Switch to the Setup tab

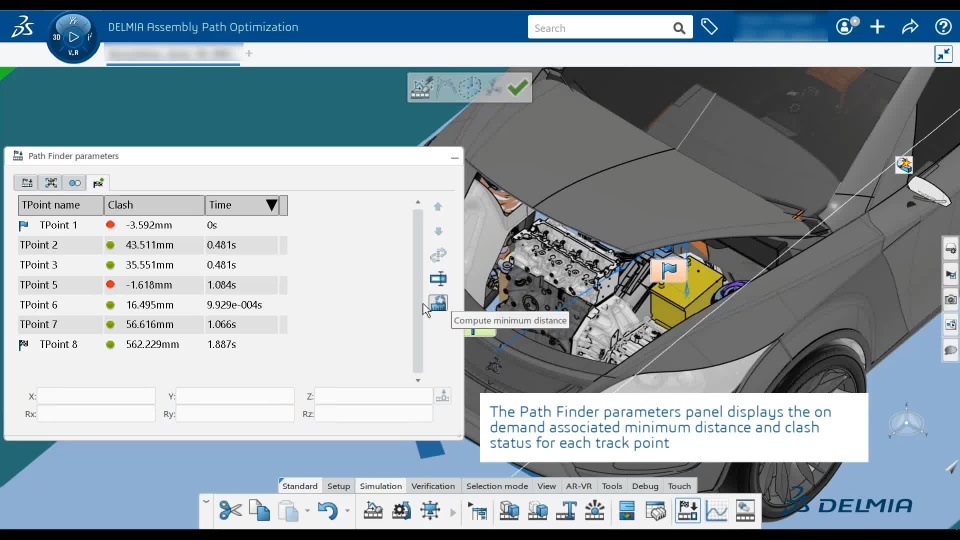pos(339,486)
